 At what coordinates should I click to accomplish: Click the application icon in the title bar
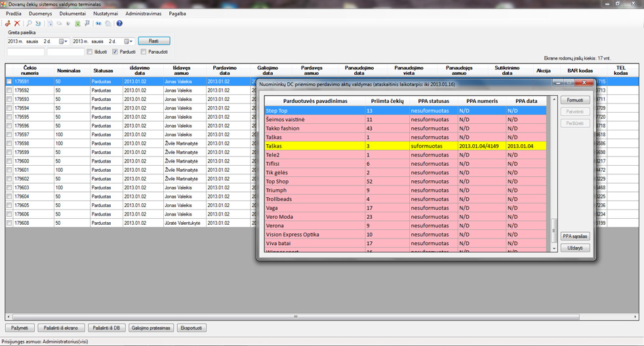click(x=4, y=4)
